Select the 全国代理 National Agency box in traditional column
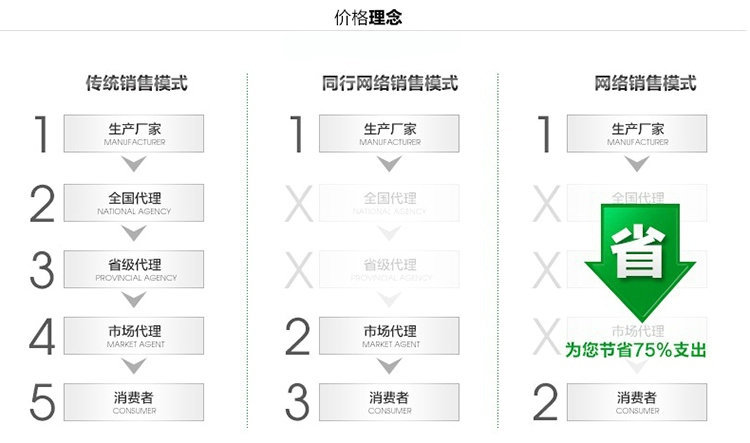 (134, 203)
